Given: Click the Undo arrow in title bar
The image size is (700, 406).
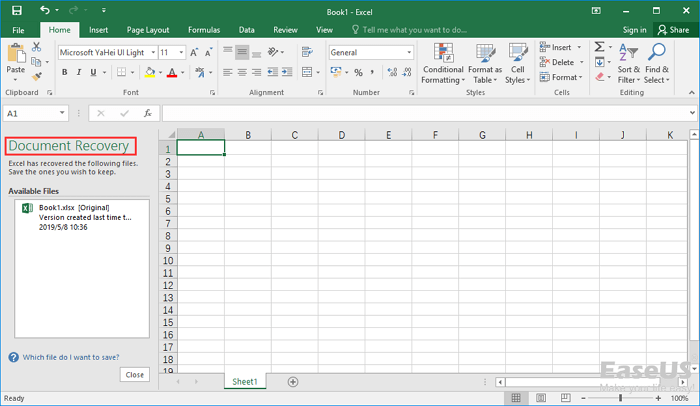Looking at the screenshot, I should 45,10.
